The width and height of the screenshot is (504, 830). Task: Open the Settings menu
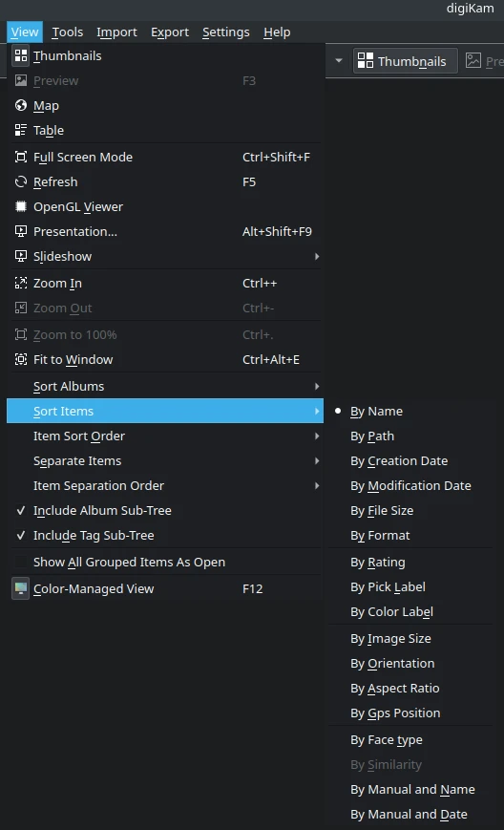point(226,32)
